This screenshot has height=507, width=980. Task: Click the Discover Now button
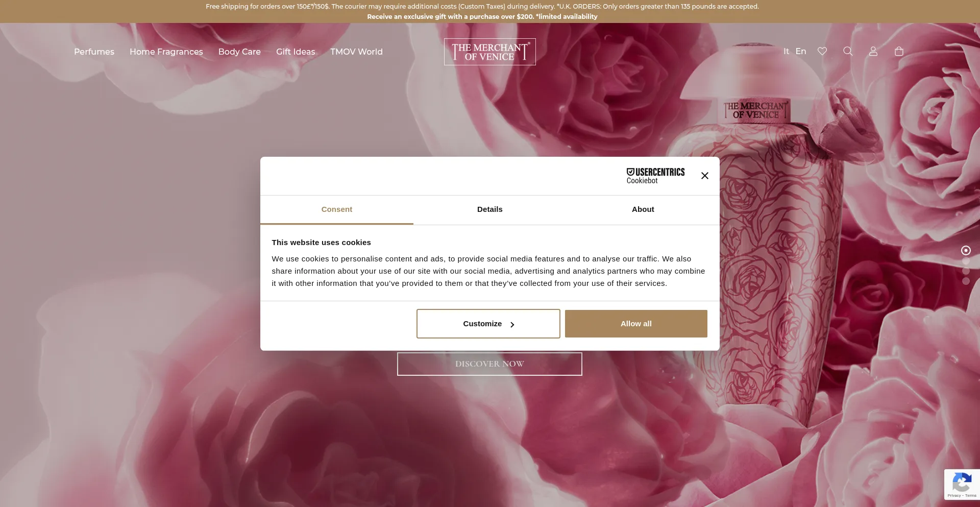[x=489, y=364]
